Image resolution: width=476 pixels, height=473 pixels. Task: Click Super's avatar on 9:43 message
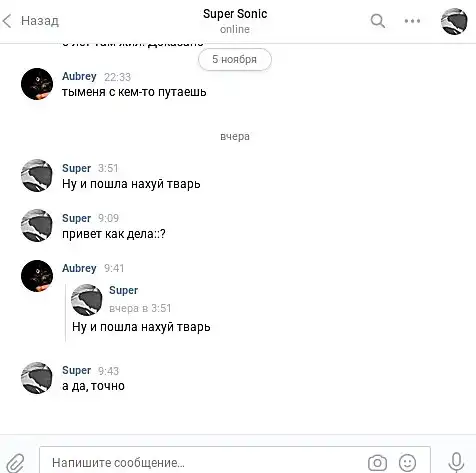pyautogui.click(x=37, y=378)
